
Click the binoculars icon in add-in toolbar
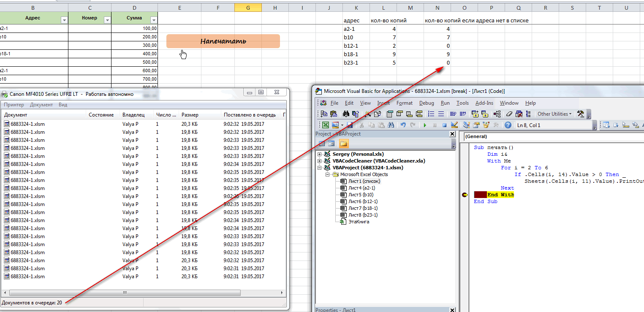click(x=346, y=114)
